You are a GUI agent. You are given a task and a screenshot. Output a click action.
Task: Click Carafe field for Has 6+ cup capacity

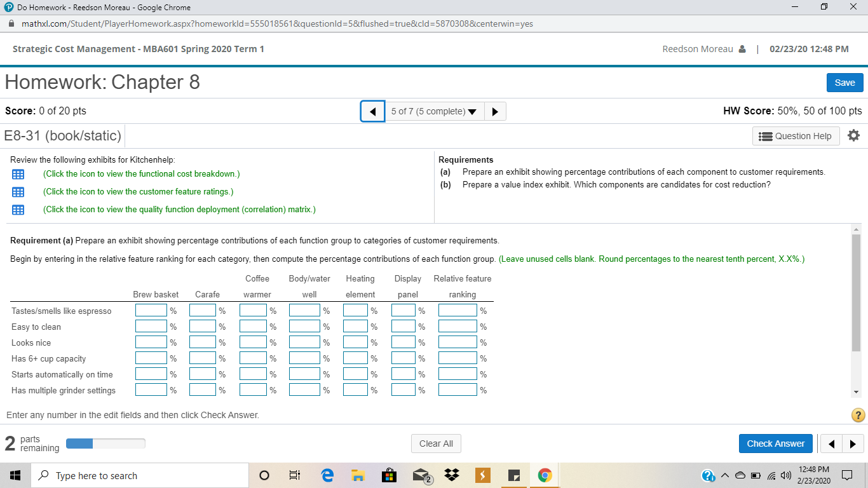tap(203, 358)
